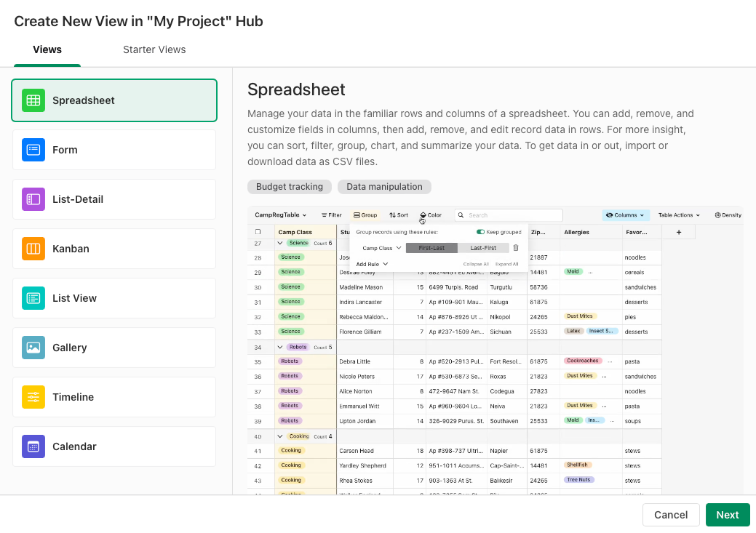Viewport: 756px width, 533px height.
Task: Click the Zip column header
Action: tap(544, 232)
